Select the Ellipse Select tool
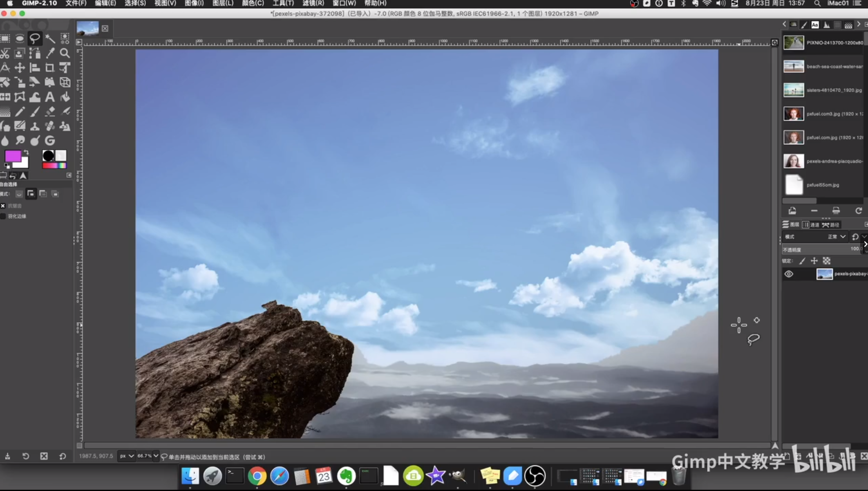The height and width of the screenshot is (491, 868). (x=20, y=38)
